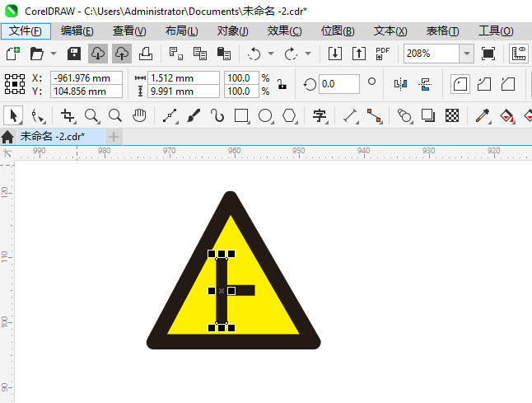Click the object width field 1.512 mm
The width and height of the screenshot is (532, 403).
[x=183, y=78]
